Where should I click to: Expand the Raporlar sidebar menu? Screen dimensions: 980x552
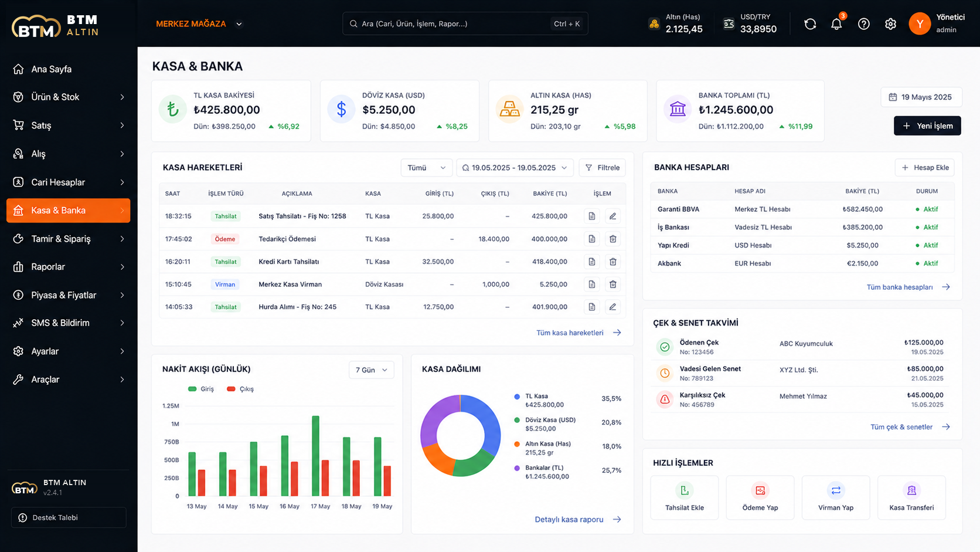pos(69,267)
